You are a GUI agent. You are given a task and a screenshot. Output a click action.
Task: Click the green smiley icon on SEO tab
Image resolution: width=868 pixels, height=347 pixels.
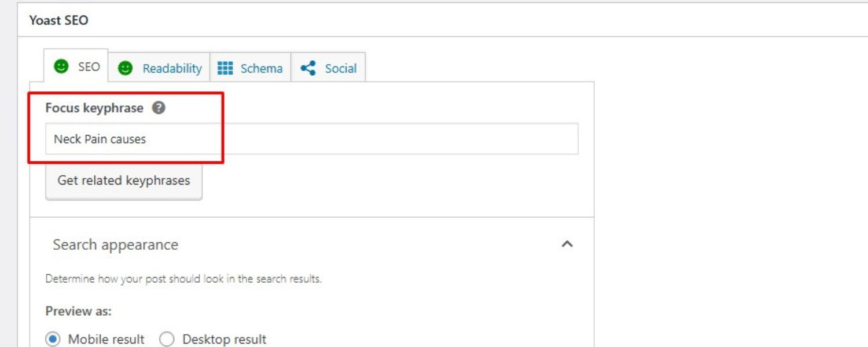coord(61,67)
